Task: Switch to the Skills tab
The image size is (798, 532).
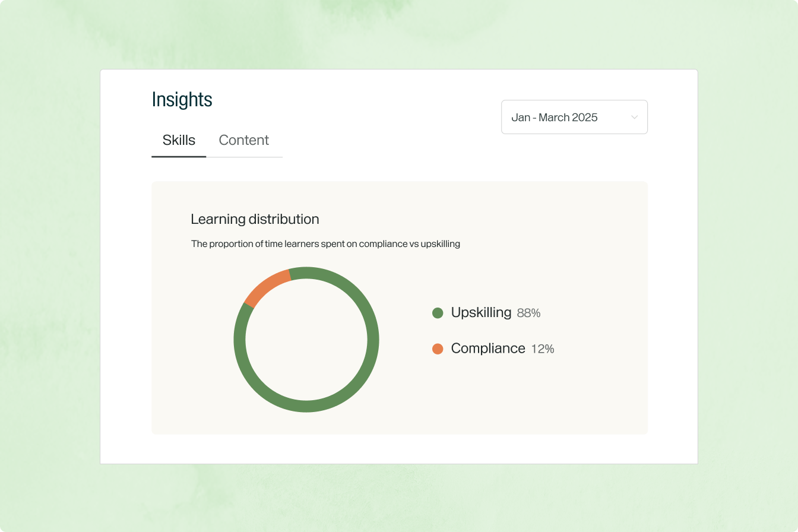Action: click(x=179, y=140)
